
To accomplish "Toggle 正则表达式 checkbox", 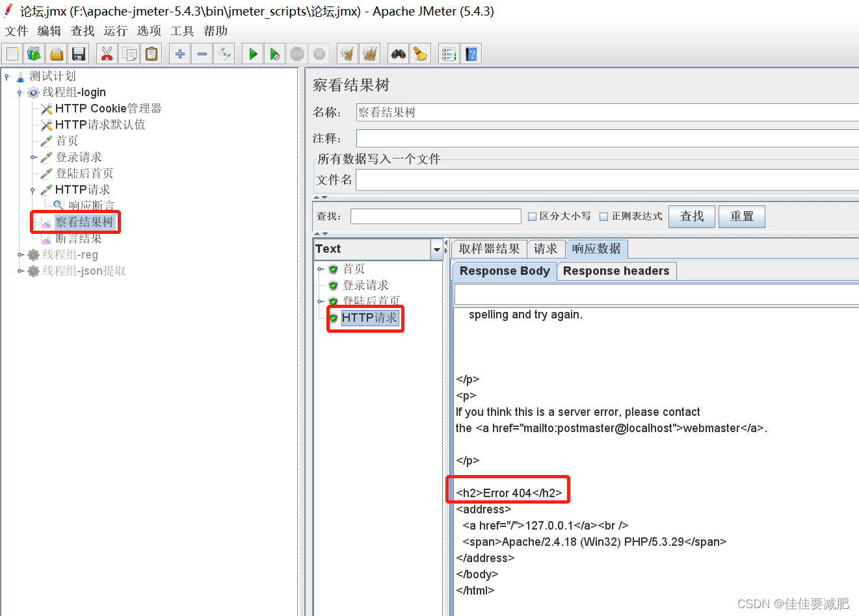I will pyautogui.click(x=603, y=216).
